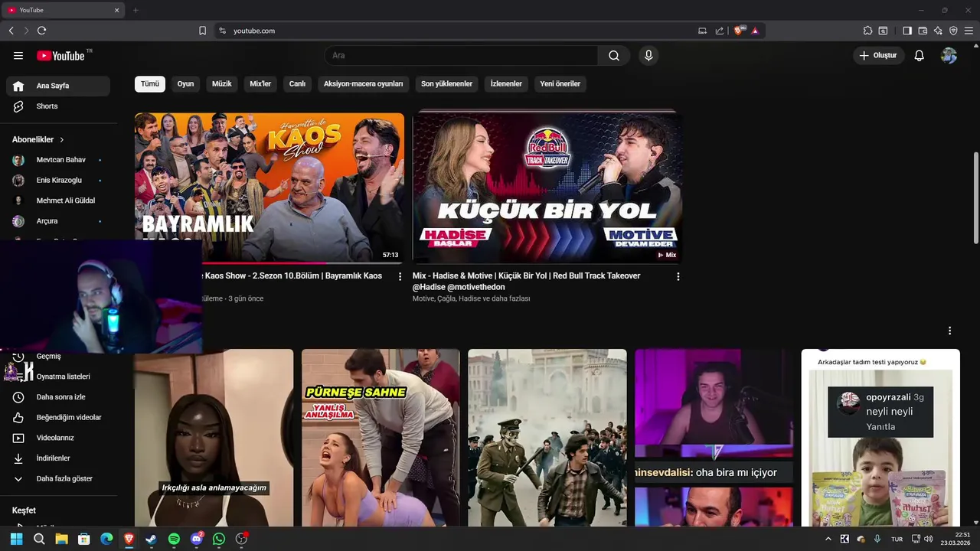
Task: Open the account avatar menu
Action: tap(949, 55)
